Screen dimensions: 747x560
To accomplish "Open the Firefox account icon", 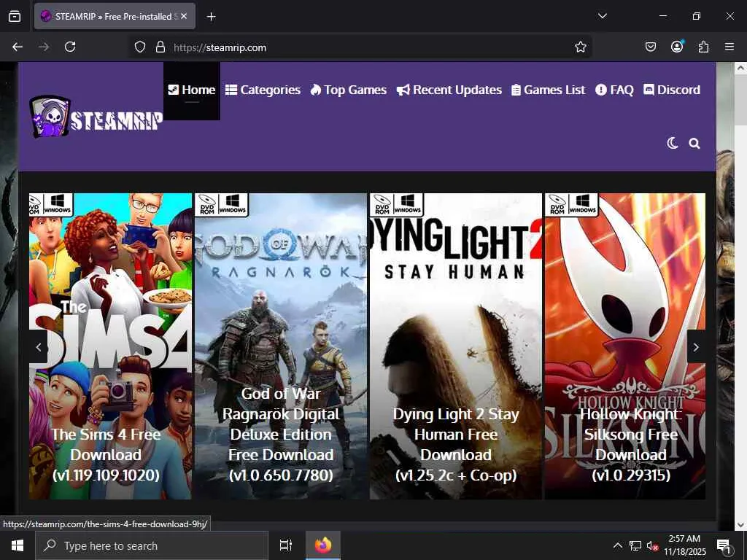I will pyautogui.click(x=677, y=47).
